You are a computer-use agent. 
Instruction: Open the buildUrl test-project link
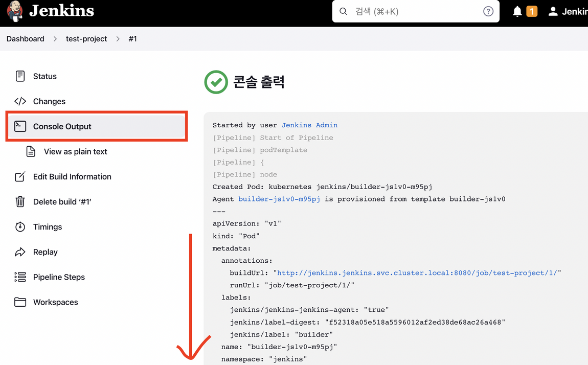pyautogui.click(x=417, y=273)
